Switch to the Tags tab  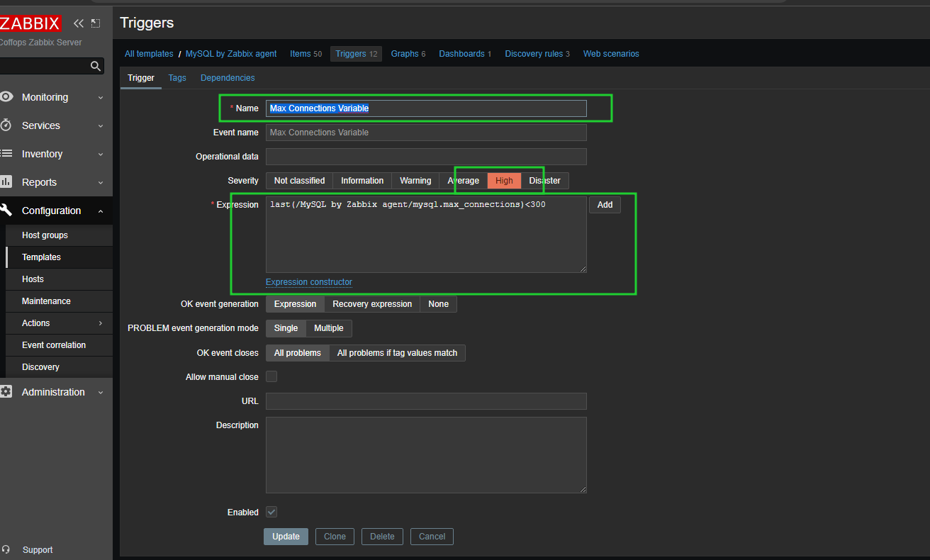coord(177,78)
